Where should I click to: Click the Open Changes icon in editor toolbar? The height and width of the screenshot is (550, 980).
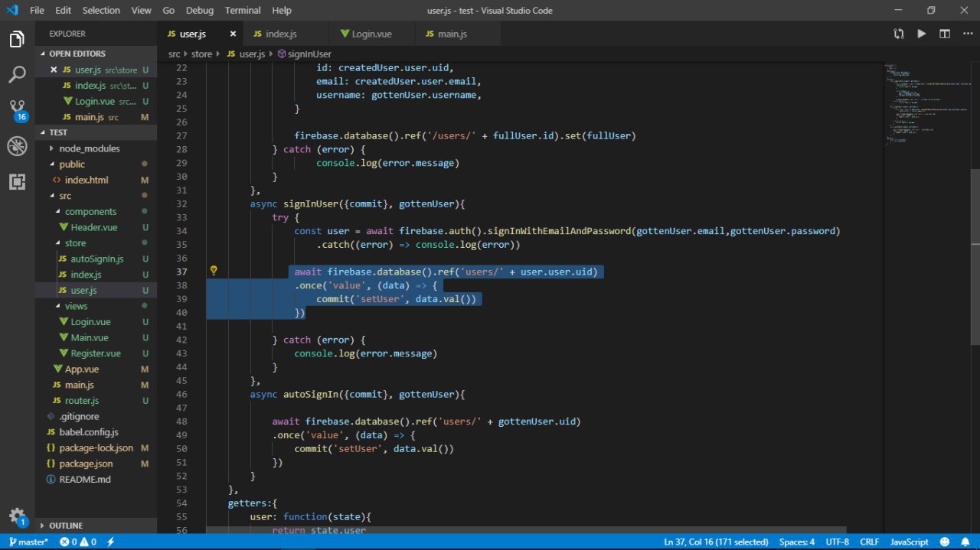[x=898, y=34]
